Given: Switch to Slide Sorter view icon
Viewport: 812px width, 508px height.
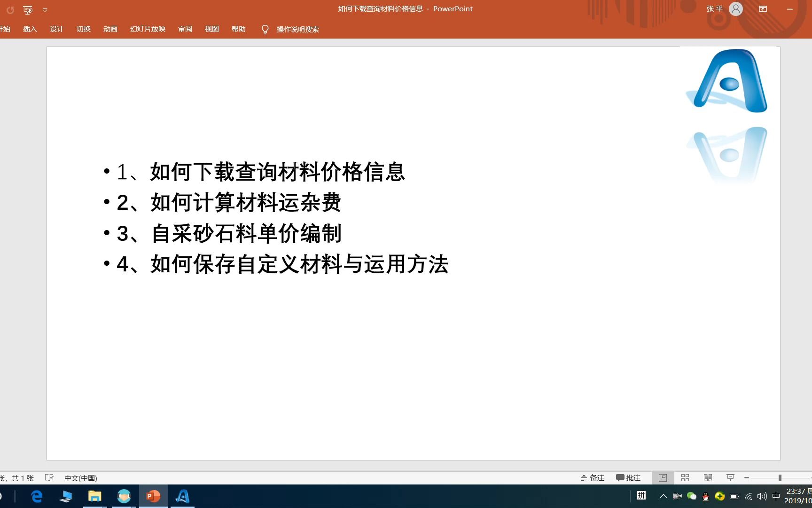Looking at the screenshot, I should pyautogui.click(x=685, y=478).
